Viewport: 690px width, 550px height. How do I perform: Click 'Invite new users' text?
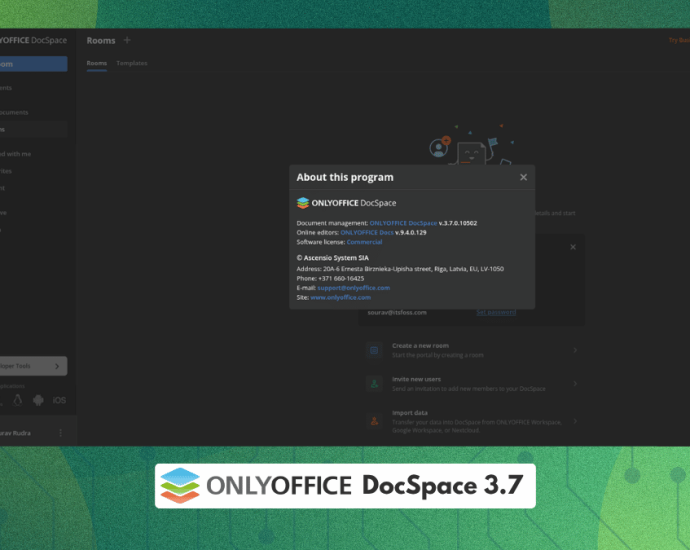point(416,379)
